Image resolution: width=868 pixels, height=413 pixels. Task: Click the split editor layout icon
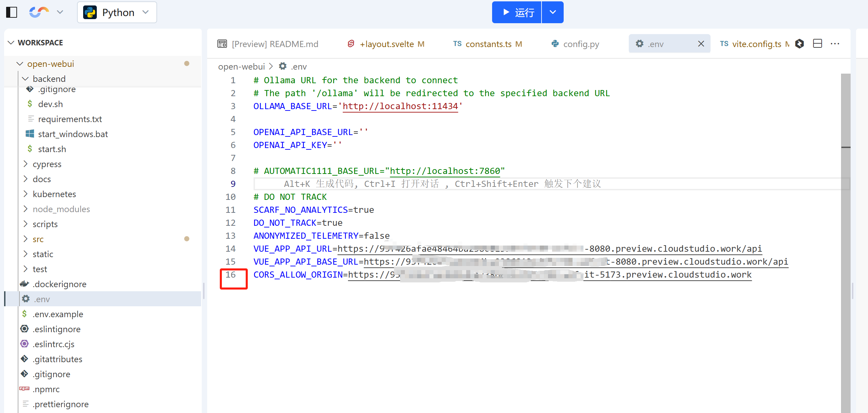(817, 44)
